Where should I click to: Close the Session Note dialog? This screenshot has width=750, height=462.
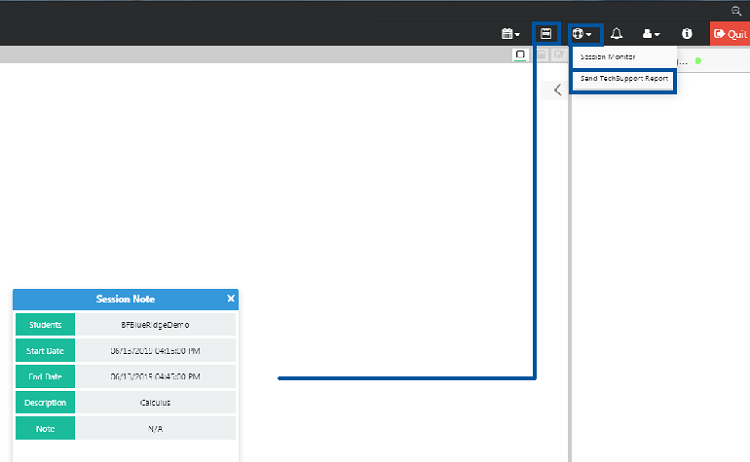231,298
